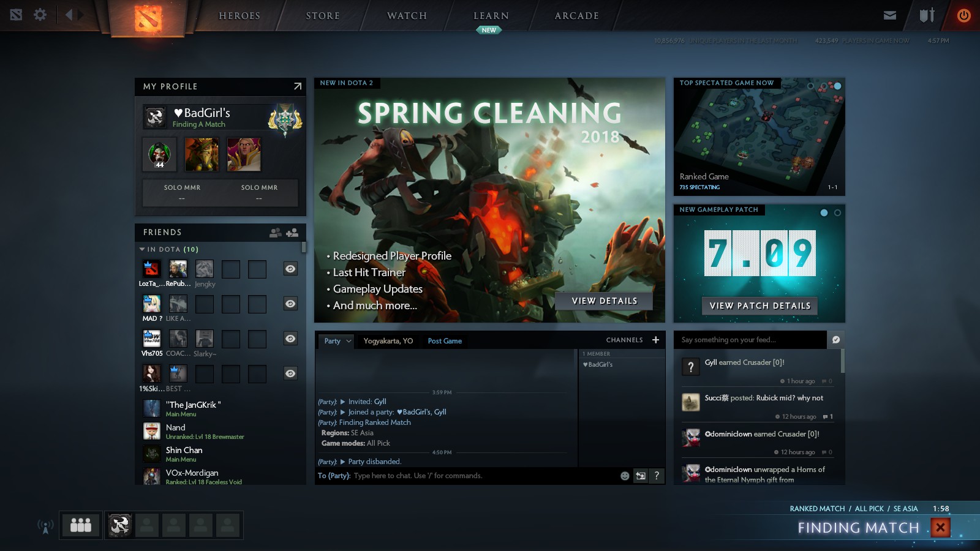
Task: Select the first dot in Gameplay Patch panel
Action: [x=824, y=212]
